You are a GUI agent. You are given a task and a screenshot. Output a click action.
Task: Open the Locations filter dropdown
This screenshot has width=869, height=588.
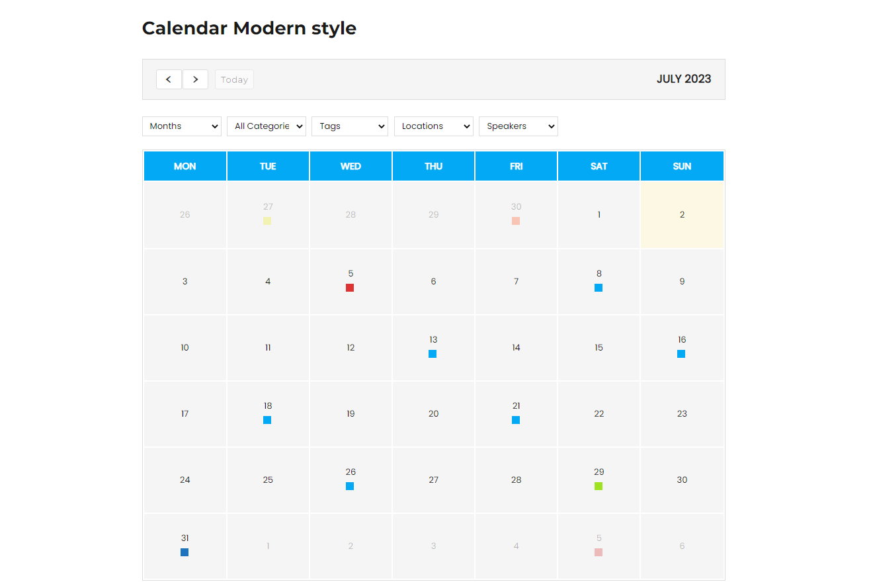[434, 126]
